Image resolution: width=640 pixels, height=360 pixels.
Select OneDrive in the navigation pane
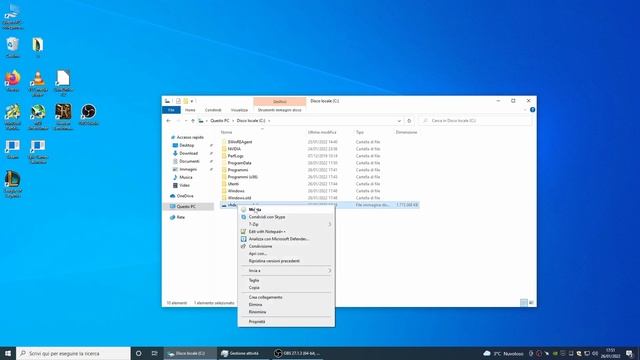[x=185, y=196]
